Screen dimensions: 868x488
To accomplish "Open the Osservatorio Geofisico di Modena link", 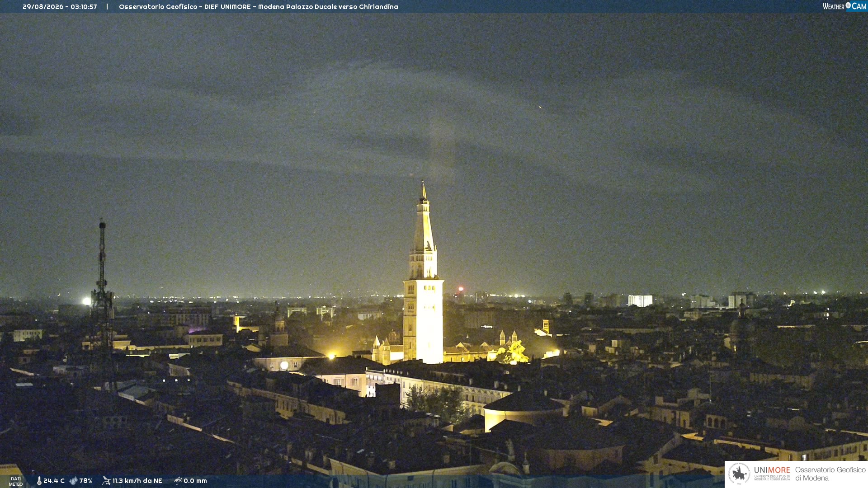I will tap(830, 474).
